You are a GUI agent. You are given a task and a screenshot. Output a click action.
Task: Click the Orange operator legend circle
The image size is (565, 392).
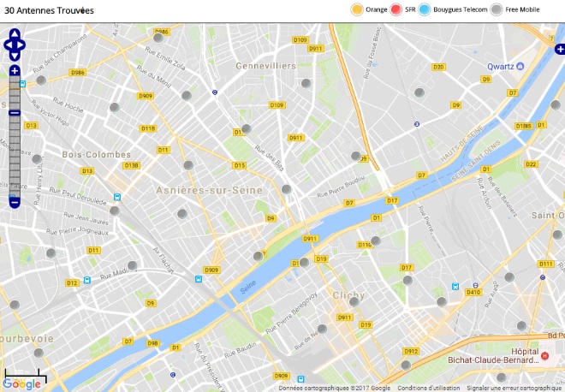pos(357,9)
